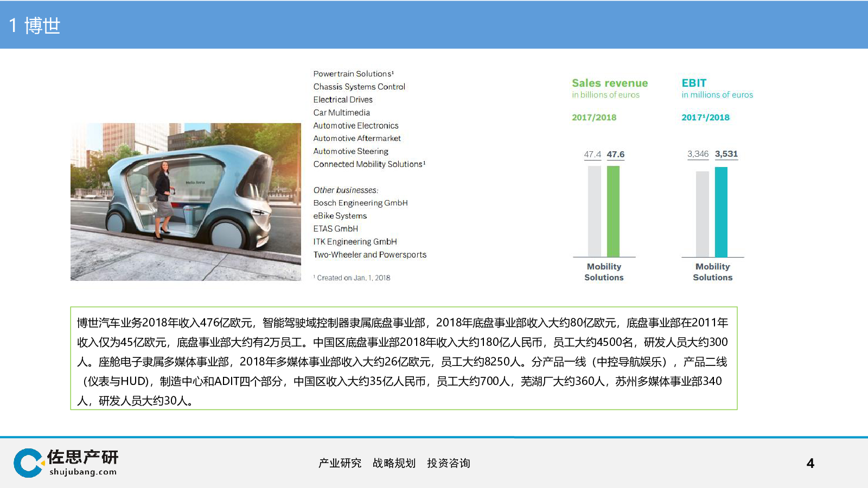Select the text Powertrain Solutions
The width and height of the screenshot is (868, 488).
(352, 74)
